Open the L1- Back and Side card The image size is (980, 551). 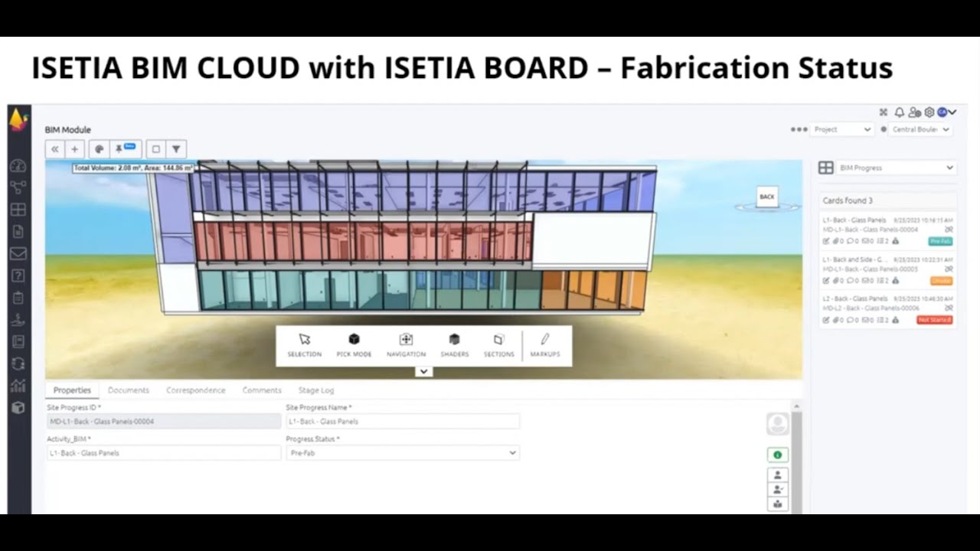(x=887, y=270)
